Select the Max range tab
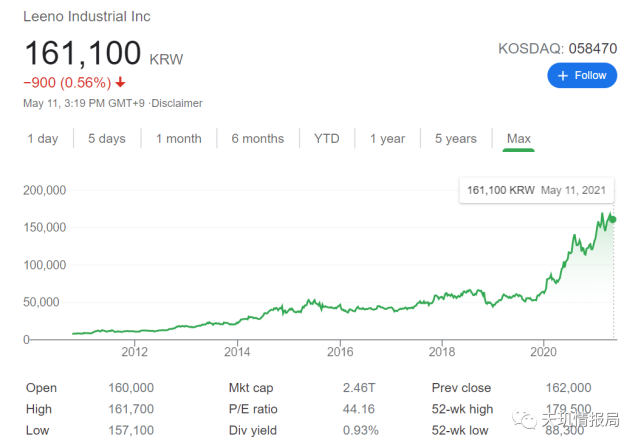This screenshot has height=448, width=641. [519, 139]
